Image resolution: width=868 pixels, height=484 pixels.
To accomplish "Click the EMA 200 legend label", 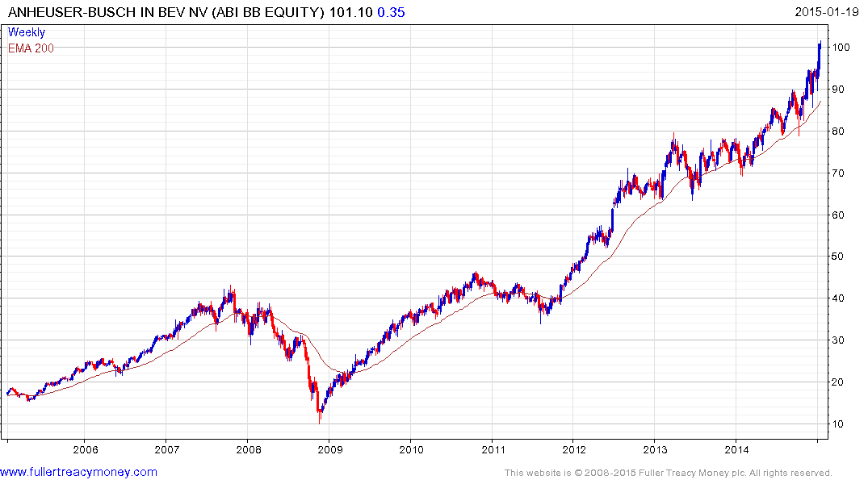I will point(31,48).
